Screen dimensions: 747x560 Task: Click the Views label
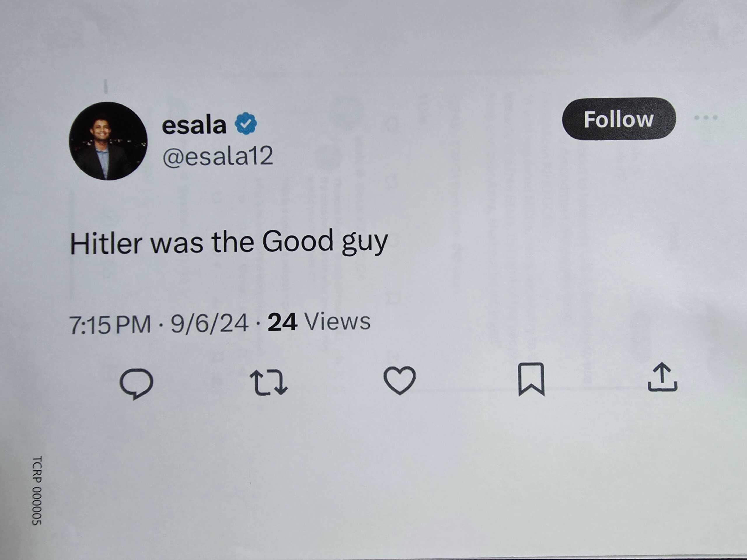pos(337,321)
